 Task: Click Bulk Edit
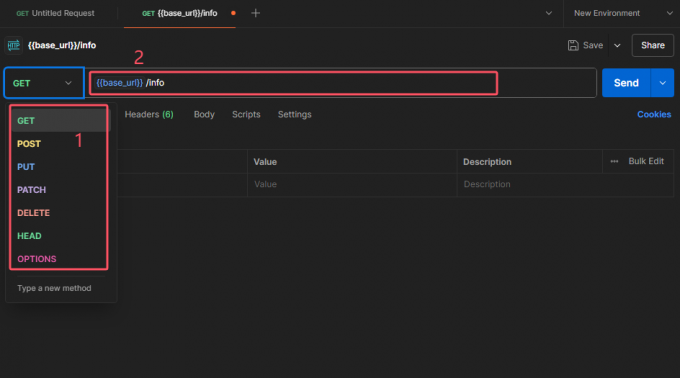pyautogui.click(x=646, y=161)
